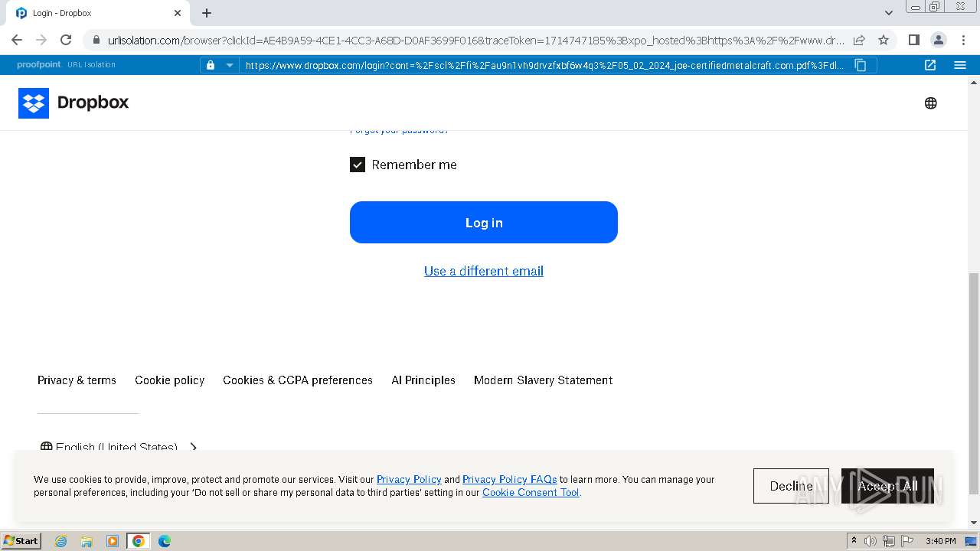Open Chrome profile avatar
Viewport: 980px width, 551px height.
(938, 40)
